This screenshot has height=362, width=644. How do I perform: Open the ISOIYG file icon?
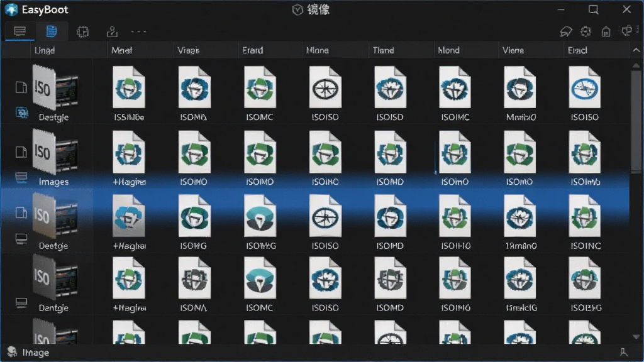point(260,216)
